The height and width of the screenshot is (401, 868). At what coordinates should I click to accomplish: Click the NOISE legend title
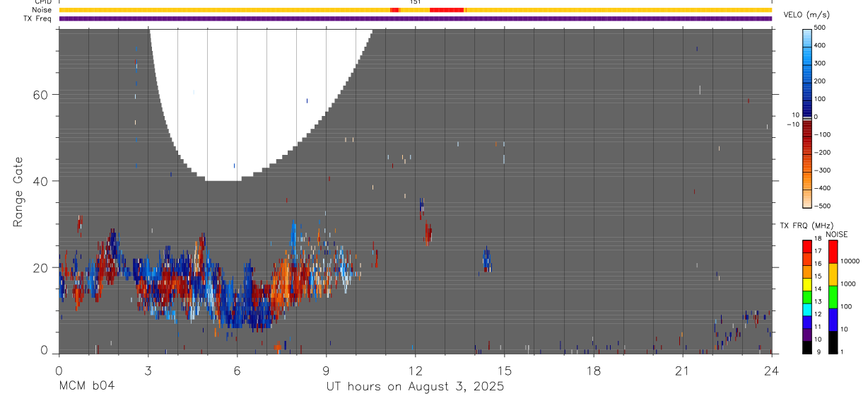(x=837, y=235)
